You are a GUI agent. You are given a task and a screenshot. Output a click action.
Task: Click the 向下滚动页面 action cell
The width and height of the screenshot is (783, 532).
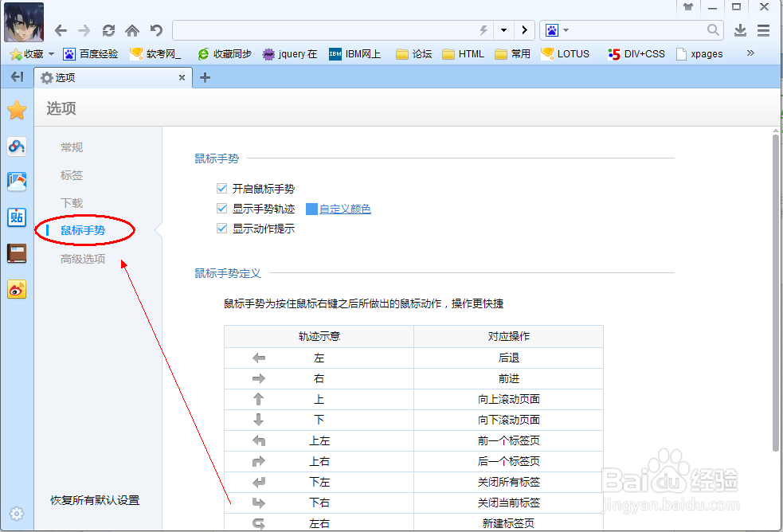508,421
